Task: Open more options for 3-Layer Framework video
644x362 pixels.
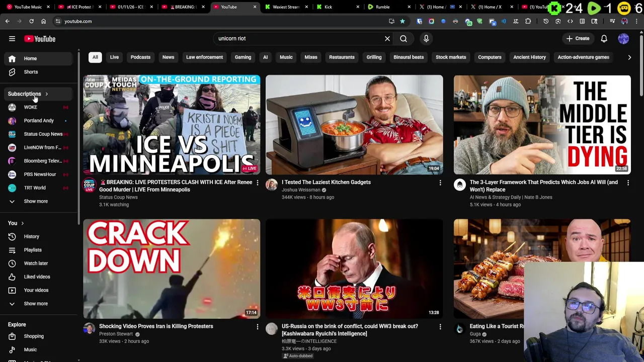Action: (628, 183)
